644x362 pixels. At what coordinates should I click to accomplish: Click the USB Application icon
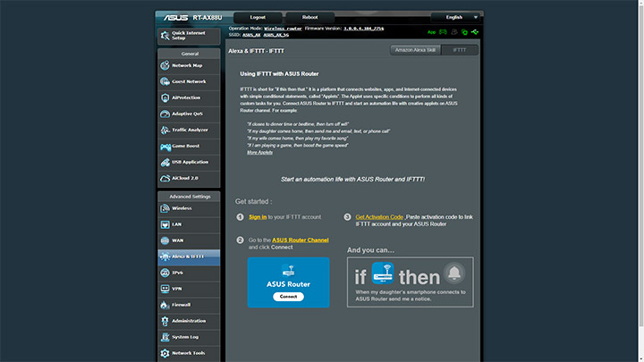click(165, 162)
